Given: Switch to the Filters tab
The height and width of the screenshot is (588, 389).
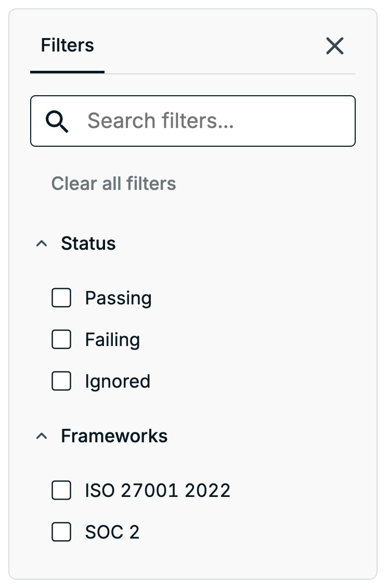Looking at the screenshot, I should (x=68, y=45).
